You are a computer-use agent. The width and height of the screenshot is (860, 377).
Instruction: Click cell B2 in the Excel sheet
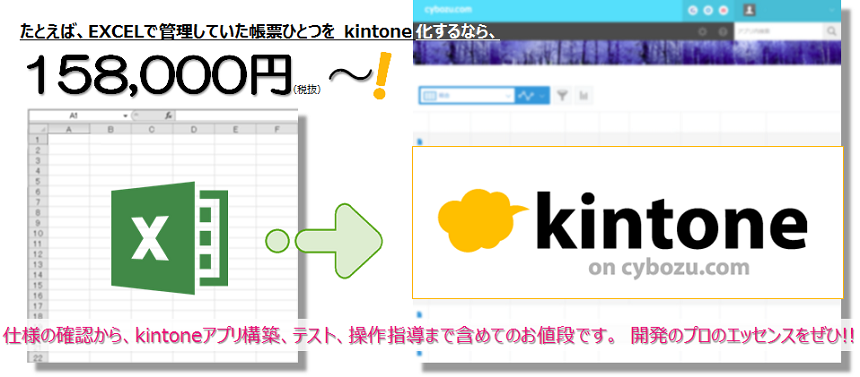(111, 150)
